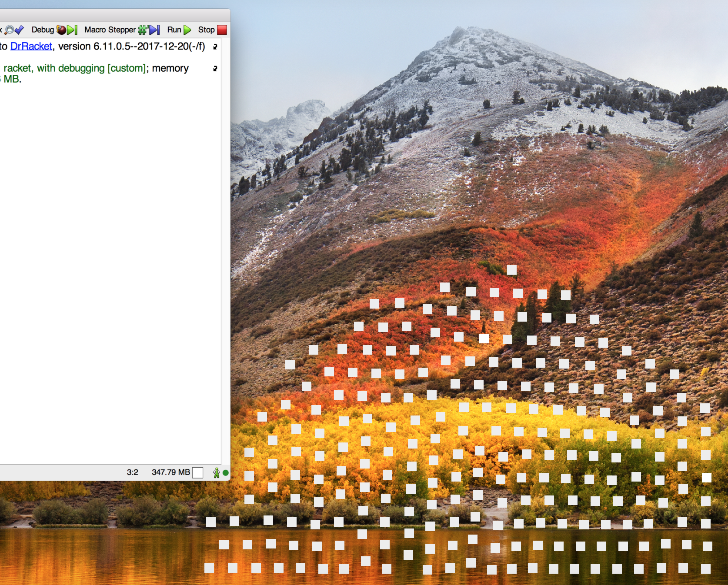Start the Debug tool
728x585 pixels.
[54, 30]
